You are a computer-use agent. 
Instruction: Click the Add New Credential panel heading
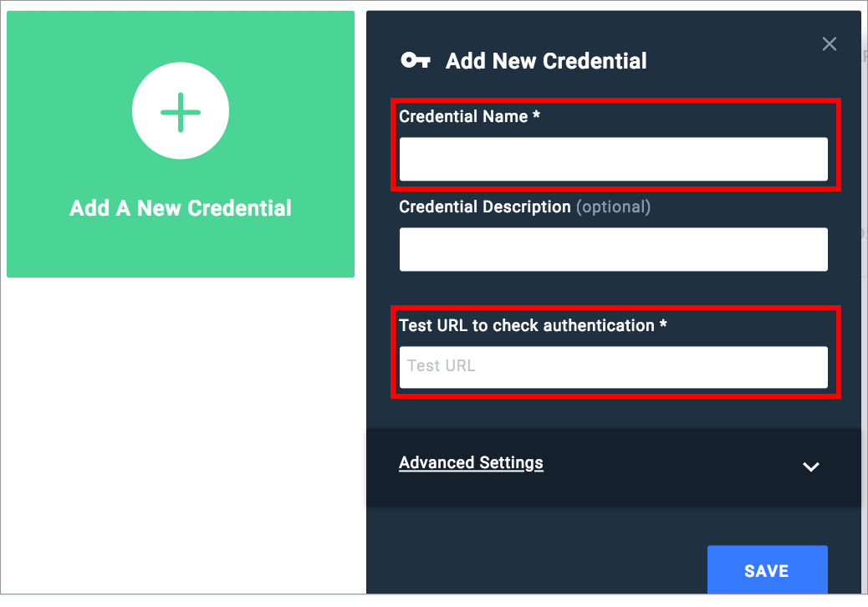pos(546,61)
